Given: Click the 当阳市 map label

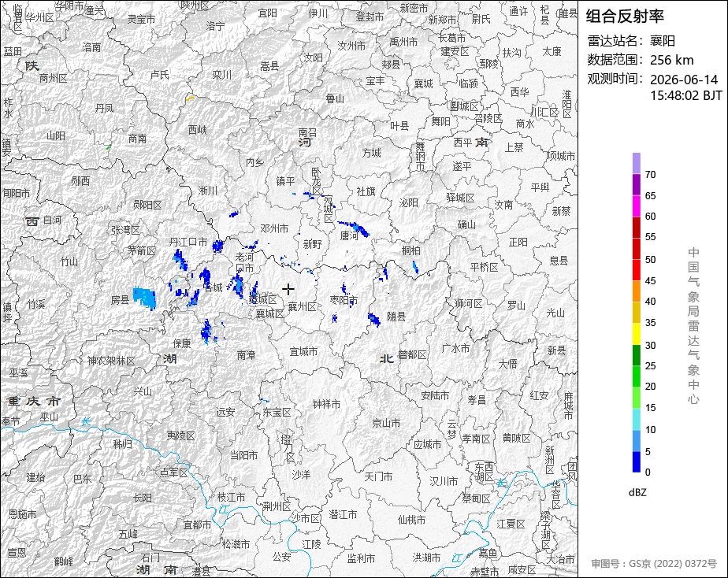Looking at the screenshot, I should (244, 455).
